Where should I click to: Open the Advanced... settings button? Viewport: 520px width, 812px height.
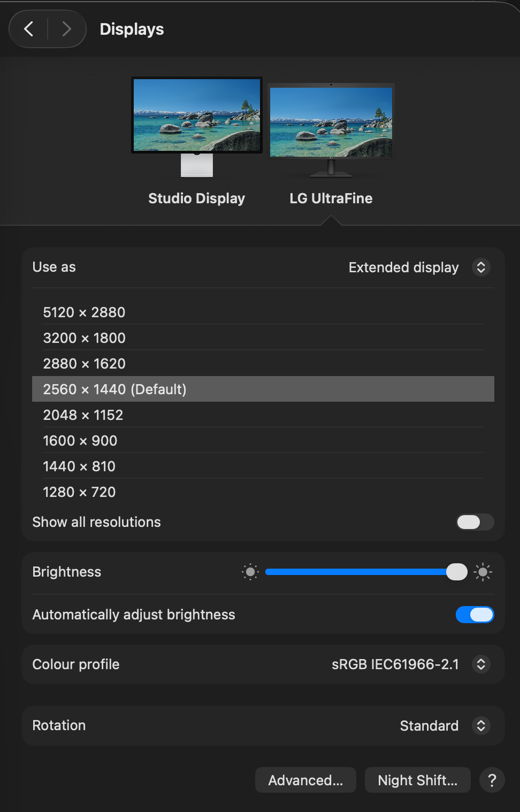305,780
